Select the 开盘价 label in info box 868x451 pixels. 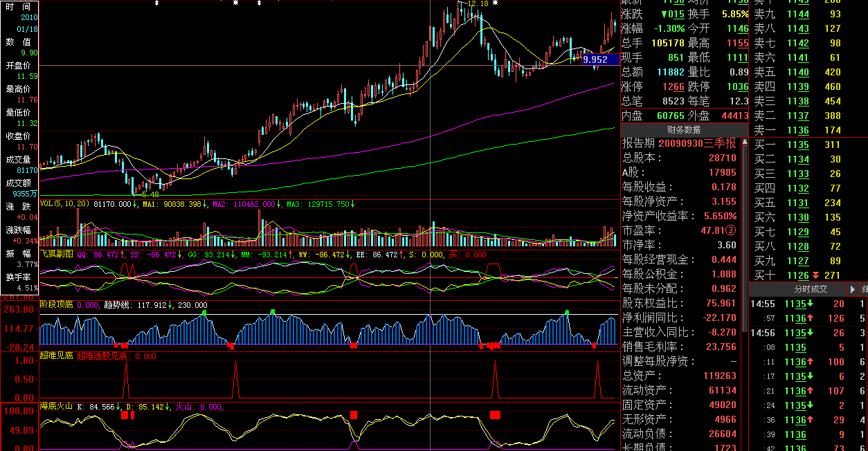coord(18,66)
